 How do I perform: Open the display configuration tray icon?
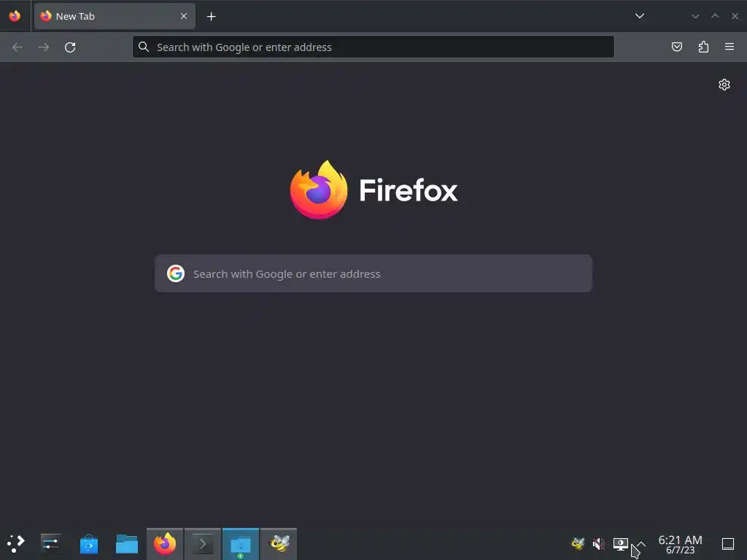(x=620, y=543)
